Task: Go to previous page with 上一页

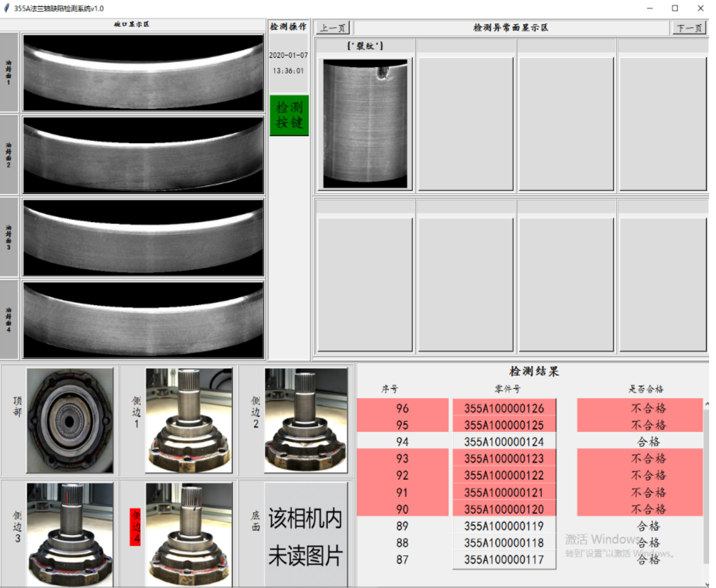Action: pyautogui.click(x=332, y=28)
